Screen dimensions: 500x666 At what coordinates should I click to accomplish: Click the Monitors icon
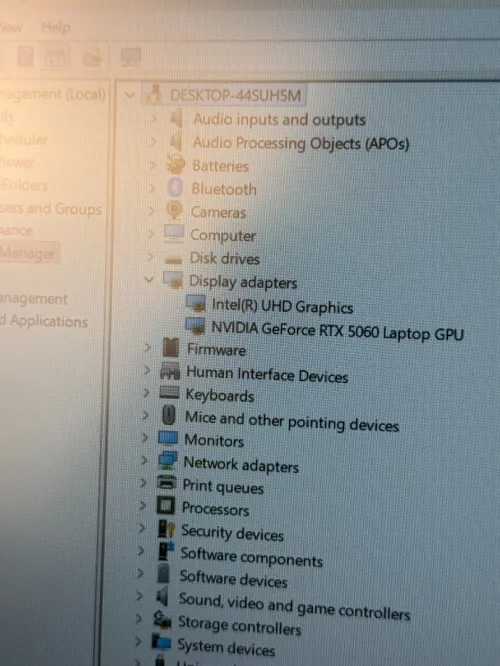[168, 438]
